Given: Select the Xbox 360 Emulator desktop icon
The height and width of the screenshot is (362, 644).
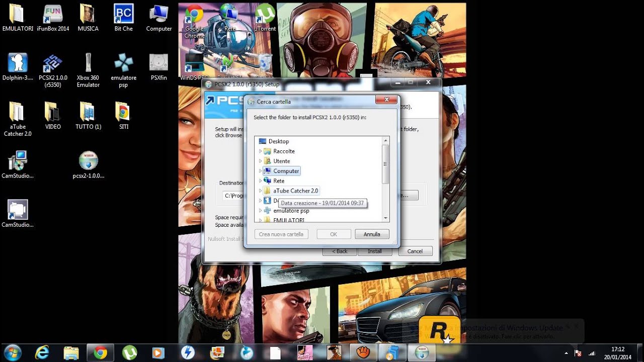Looking at the screenshot, I should pos(88,70).
